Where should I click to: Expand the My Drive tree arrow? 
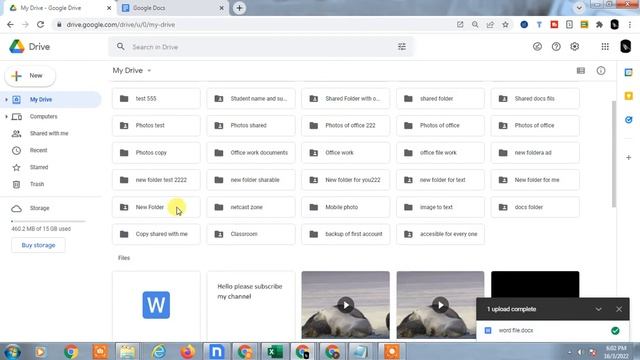point(6,100)
